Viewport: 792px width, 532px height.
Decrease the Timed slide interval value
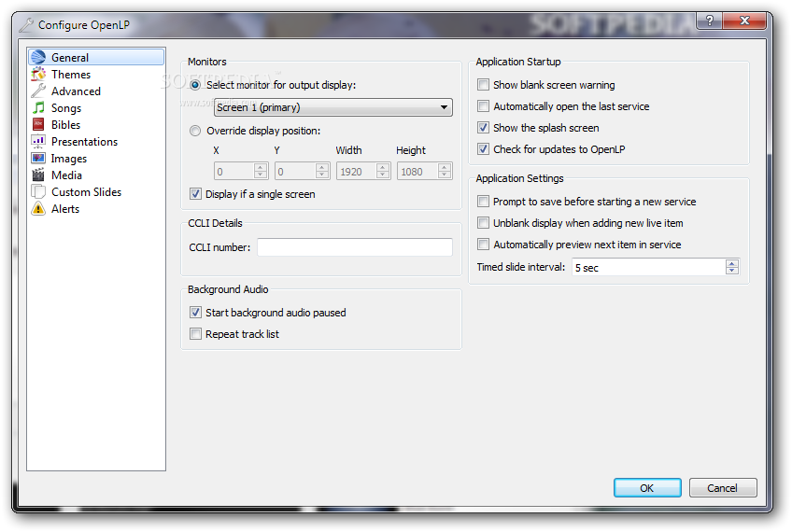732,271
